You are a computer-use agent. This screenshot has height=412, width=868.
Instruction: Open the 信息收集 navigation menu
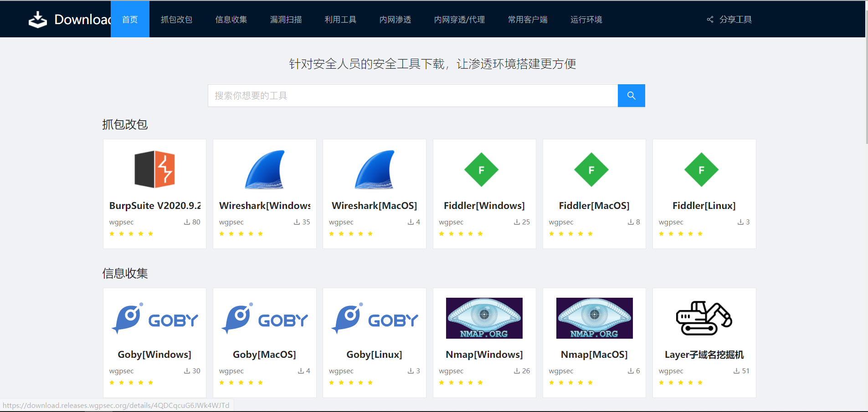pyautogui.click(x=231, y=20)
